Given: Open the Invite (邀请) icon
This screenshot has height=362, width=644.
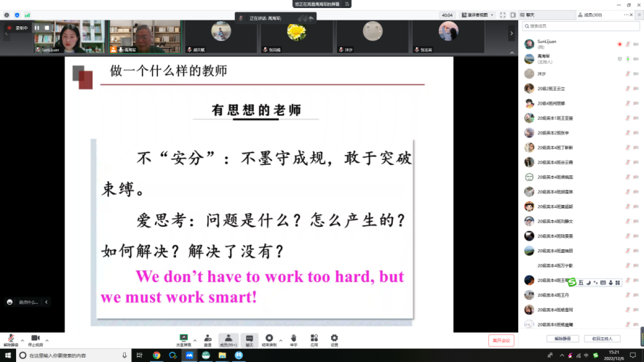Looking at the screenshot, I should [x=207, y=338].
